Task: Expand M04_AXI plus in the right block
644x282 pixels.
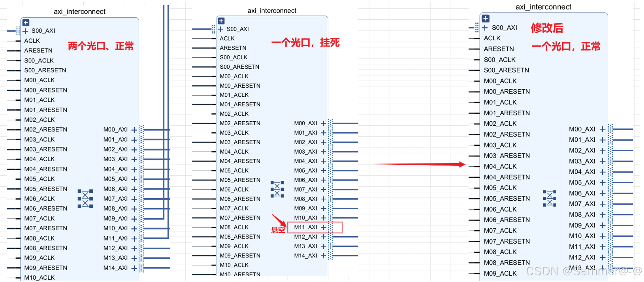Action: point(603,172)
